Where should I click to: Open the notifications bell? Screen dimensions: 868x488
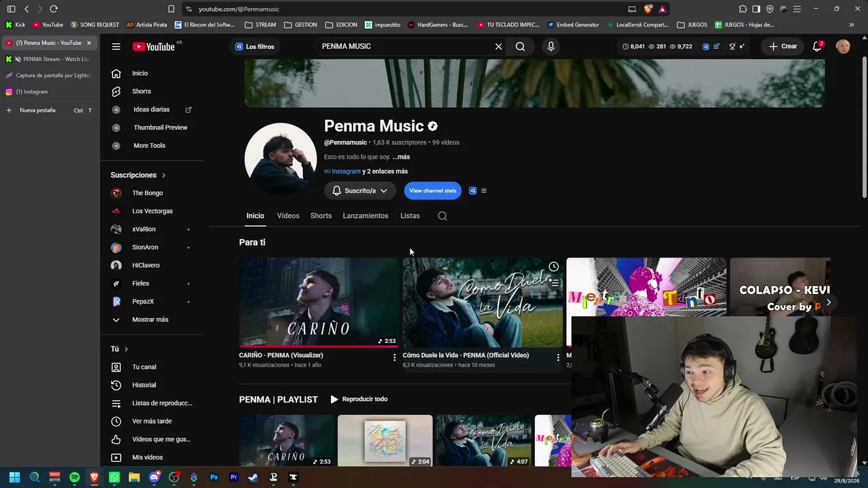point(817,46)
